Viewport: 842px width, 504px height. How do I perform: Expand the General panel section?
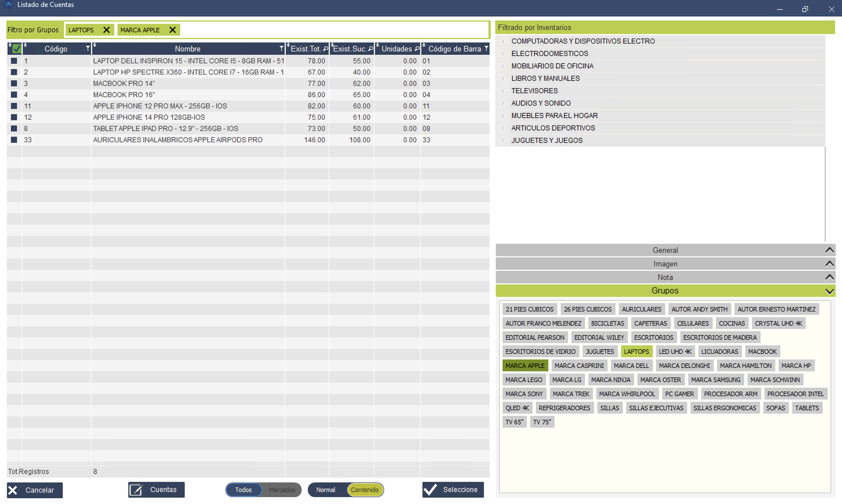665,250
